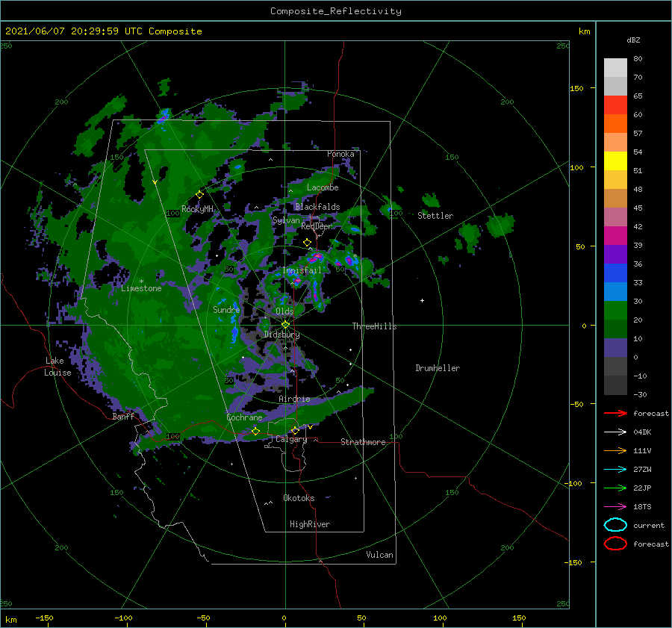Click the Limestone label
This screenshot has height=628, width=672.
click(x=141, y=288)
